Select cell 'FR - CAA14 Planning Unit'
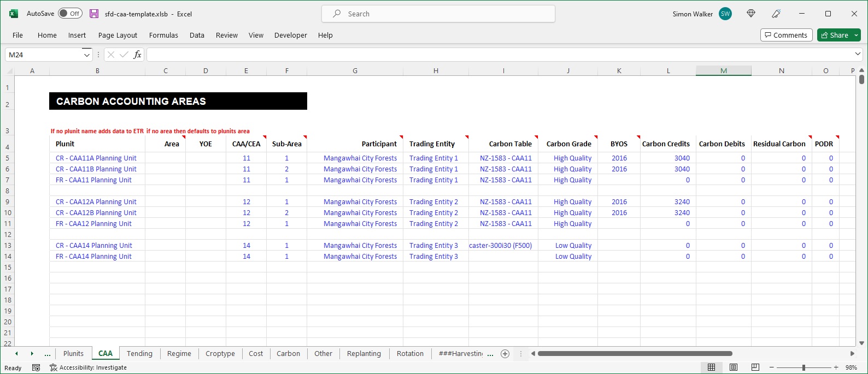Screen dimensions: 868x374 pos(97,256)
